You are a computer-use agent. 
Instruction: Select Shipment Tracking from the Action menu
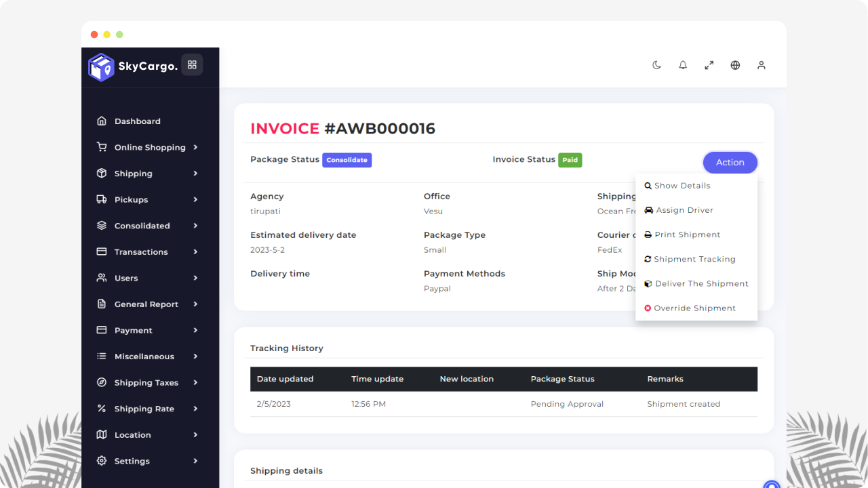pyautogui.click(x=695, y=259)
